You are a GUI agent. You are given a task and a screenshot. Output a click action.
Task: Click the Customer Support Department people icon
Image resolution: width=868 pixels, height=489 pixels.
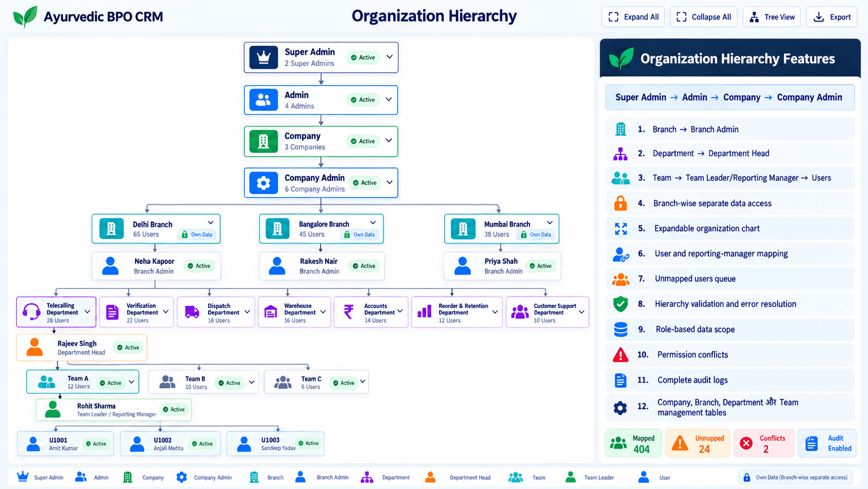pyautogui.click(x=520, y=312)
